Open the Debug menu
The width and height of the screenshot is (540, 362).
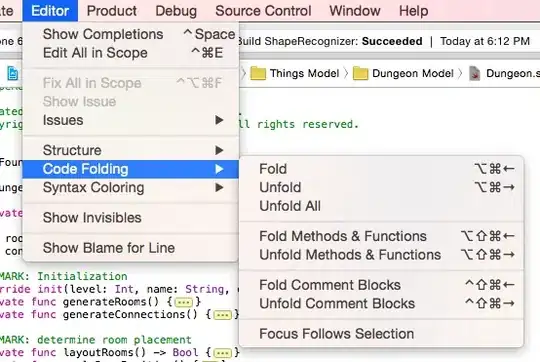point(176,11)
